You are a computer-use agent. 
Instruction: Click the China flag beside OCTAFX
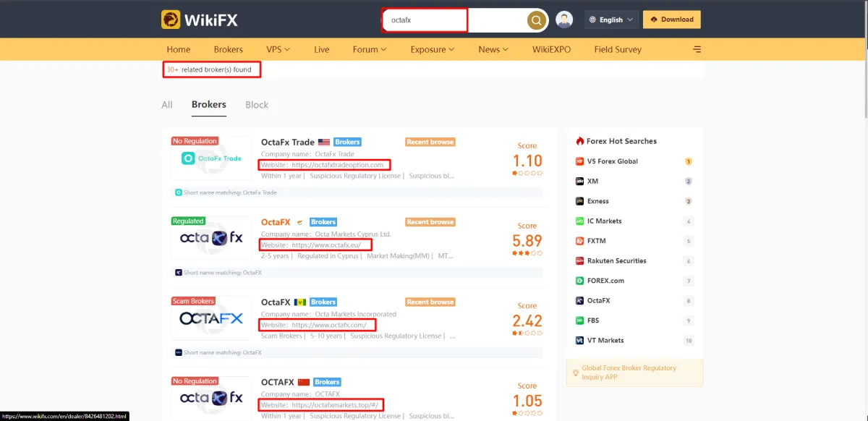304,382
